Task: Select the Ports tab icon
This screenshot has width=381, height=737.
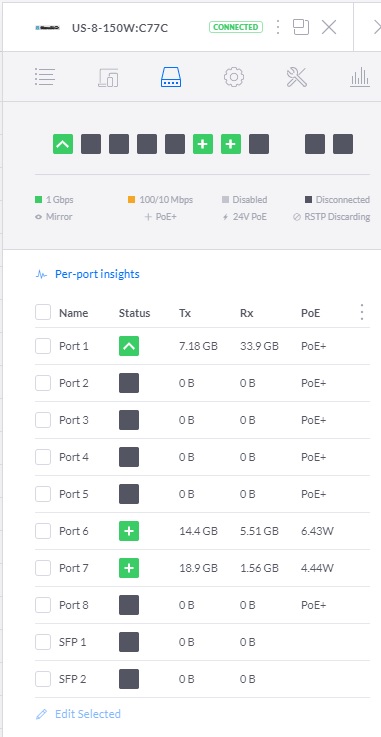Action: click(171, 77)
